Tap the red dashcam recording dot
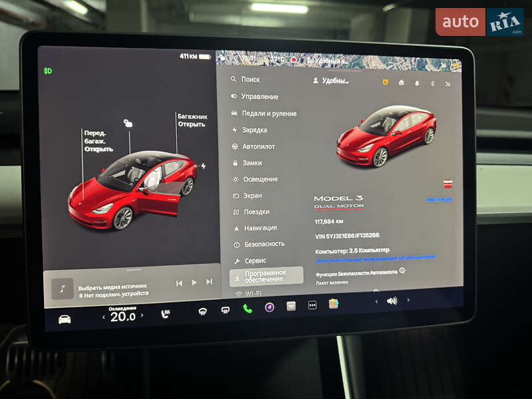532x399 pixels. pos(294,60)
